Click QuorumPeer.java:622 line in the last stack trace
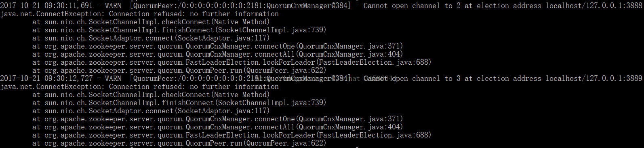 coord(179,143)
